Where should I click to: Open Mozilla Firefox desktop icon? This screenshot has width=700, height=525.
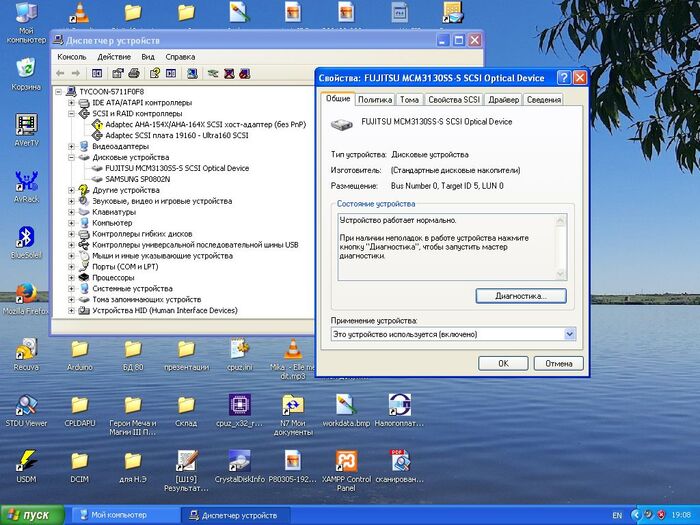click(26, 293)
